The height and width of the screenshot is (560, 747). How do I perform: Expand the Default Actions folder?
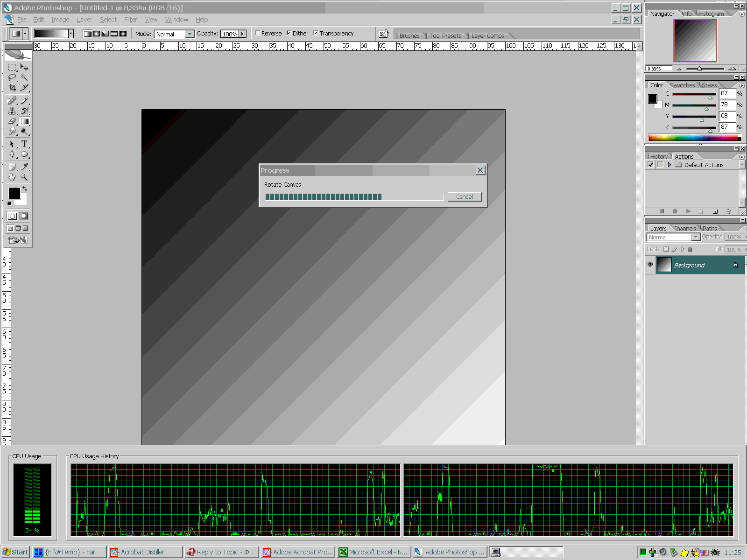pos(669,165)
